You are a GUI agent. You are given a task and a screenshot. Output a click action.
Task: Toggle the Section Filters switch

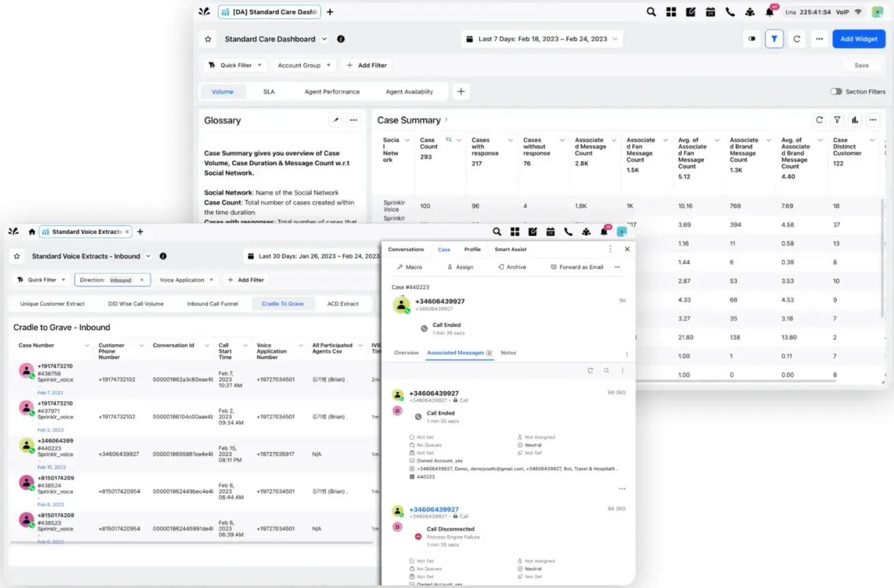click(836, 91)
